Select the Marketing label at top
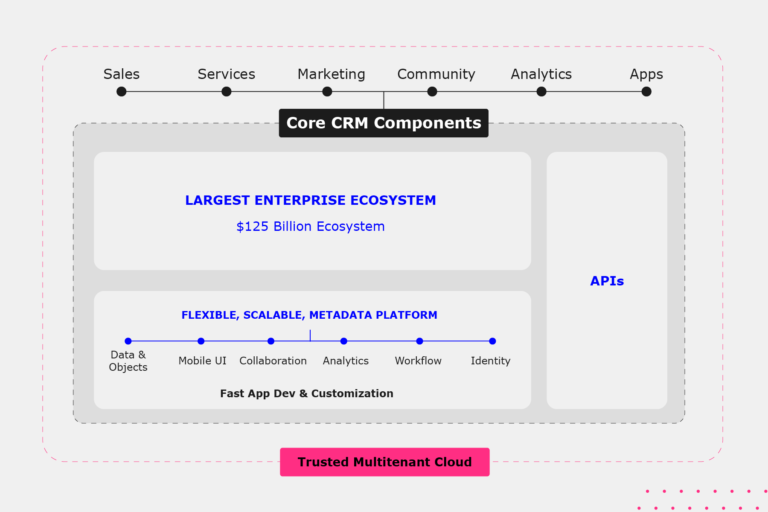The image size is (768, 512). click(331, 74)
